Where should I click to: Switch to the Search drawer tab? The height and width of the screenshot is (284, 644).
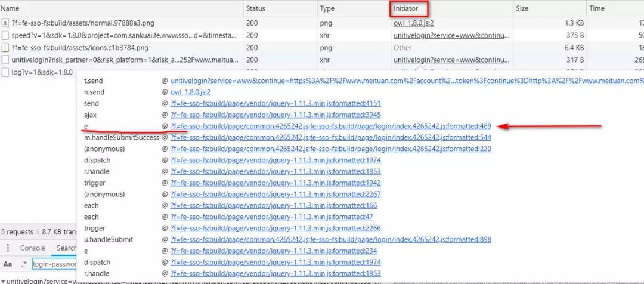(x=67, y=248)
